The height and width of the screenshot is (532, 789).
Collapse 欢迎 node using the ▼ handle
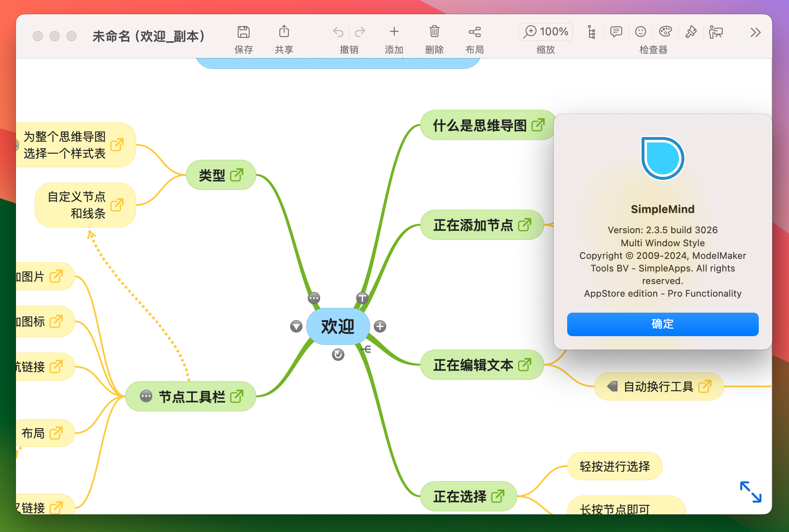[x=296, y=326]
